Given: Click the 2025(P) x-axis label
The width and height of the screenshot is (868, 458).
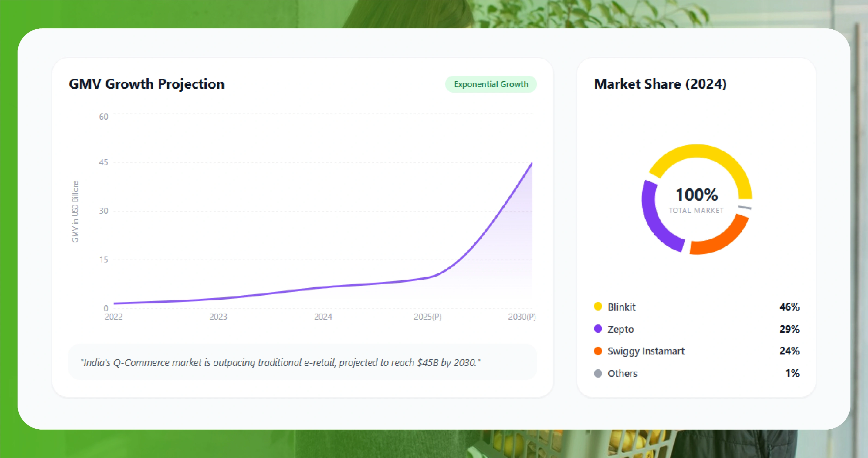Looking at the screenshot, I should [x=428, y=317].
